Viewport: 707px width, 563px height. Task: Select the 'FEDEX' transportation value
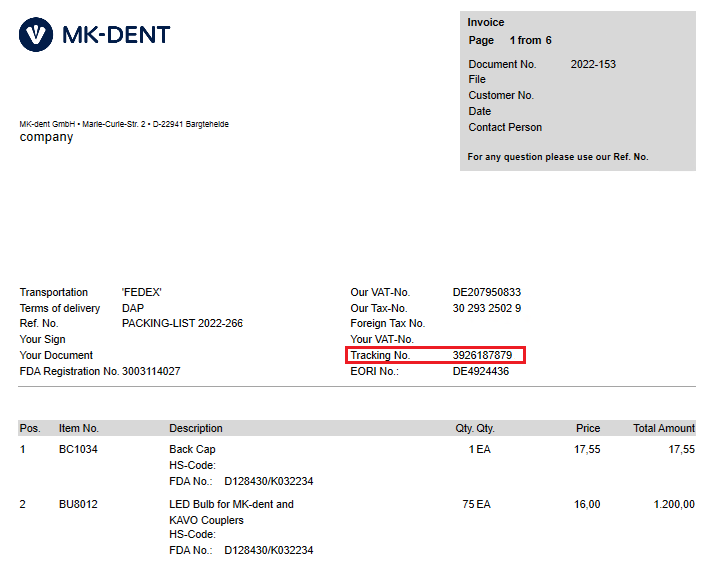click(x=142, y=292)
